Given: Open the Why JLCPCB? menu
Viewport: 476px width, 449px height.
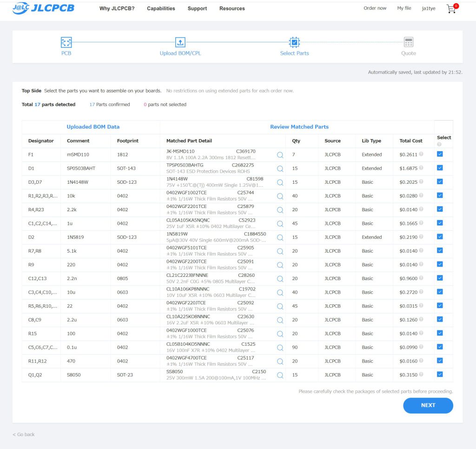Looking at the screenshot, I should click(117, 8).
